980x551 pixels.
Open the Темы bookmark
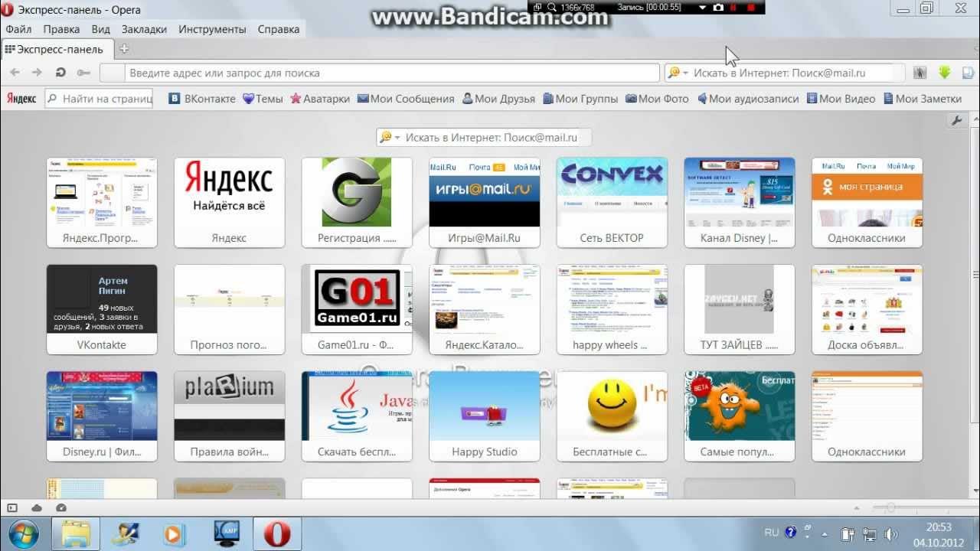[263, 98]
